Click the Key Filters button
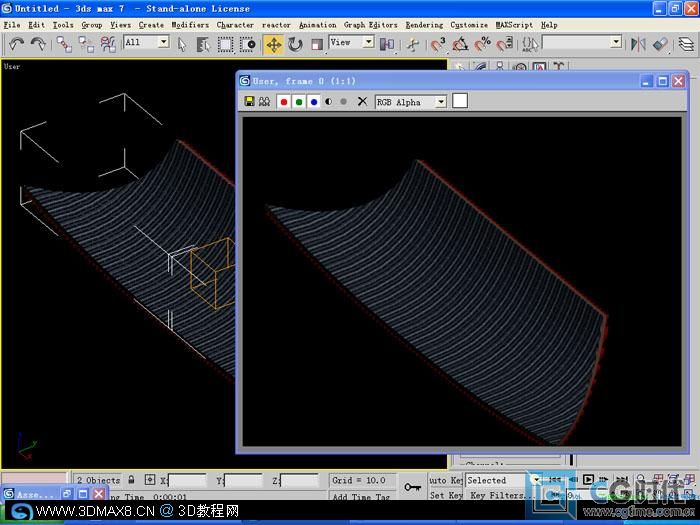This screenshot has width=700, height=525. tap(500, 495)
